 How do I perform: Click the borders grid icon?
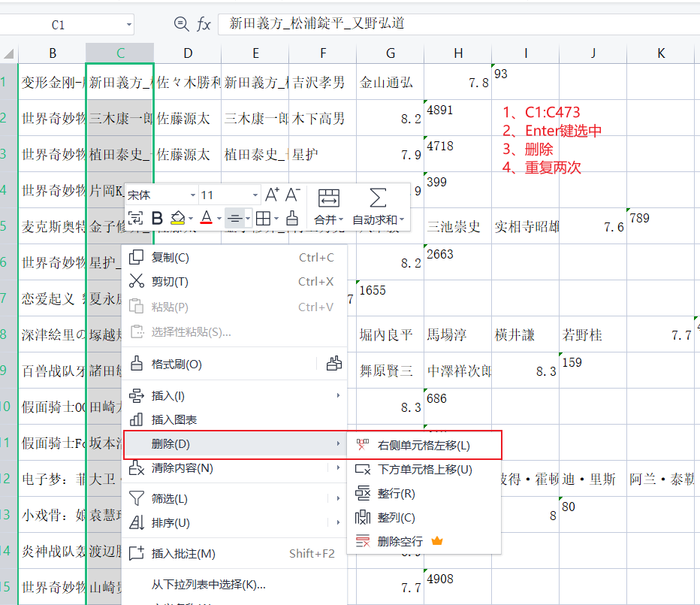[263, 219]
